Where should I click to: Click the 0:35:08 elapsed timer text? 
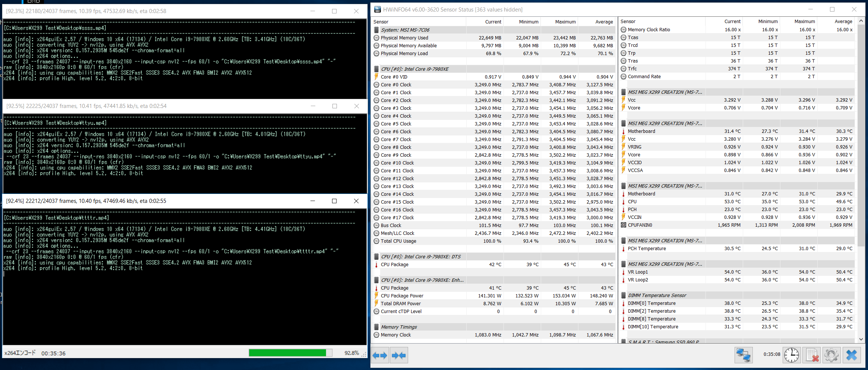click(771, 354)
